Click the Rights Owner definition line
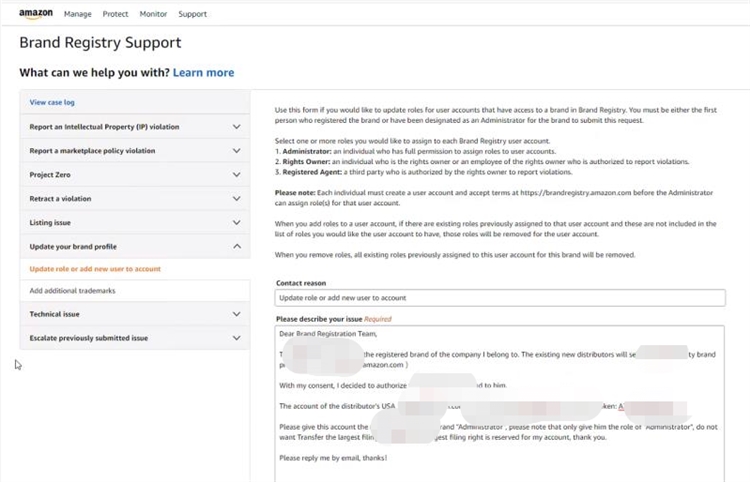Viewport: 750px width, 482px height. [x=482, y=162]
